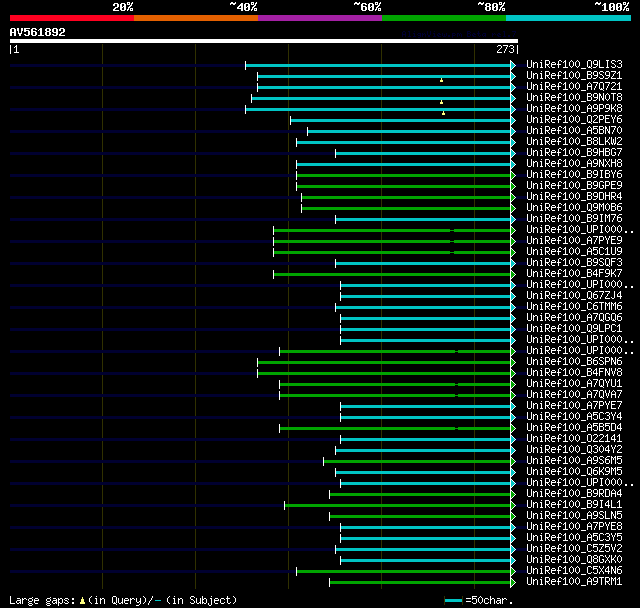
Task: Click the UniRef100_A5C3Y4 label
Action: pyautogui.click(x=574, y=417)
